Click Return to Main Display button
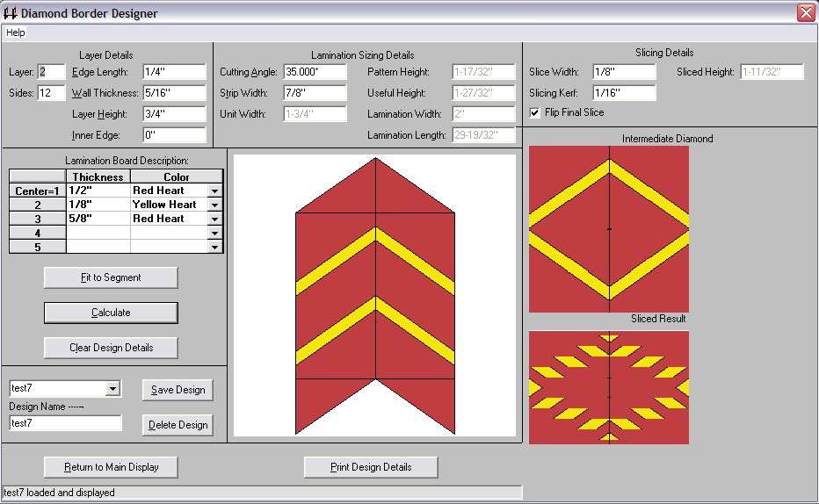Image resolution: width=819 pixels, height=504 pixels. pyautogui.click(x=111, y=467)
